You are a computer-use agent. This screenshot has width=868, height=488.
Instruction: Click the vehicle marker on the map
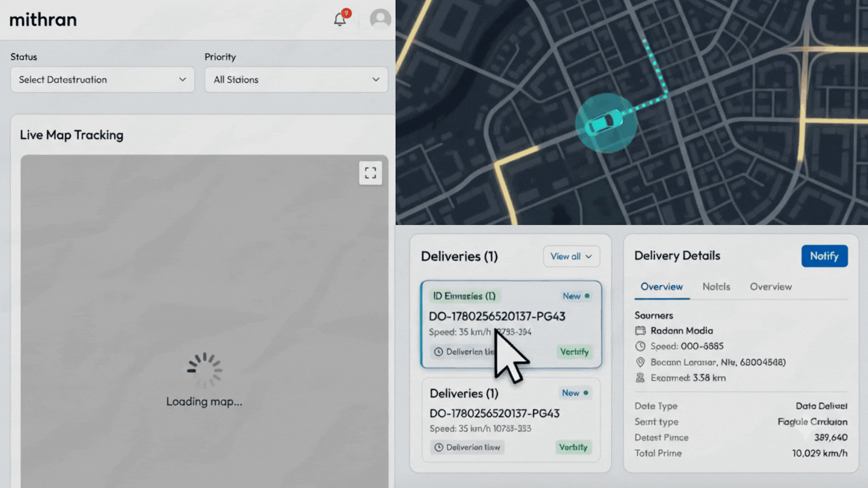(x=605, y=123)
